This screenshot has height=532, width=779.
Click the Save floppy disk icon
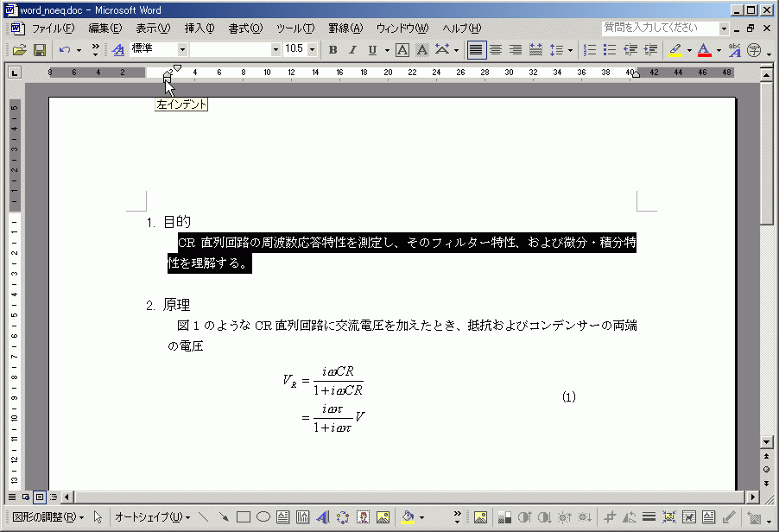click(x=39, y=50)
